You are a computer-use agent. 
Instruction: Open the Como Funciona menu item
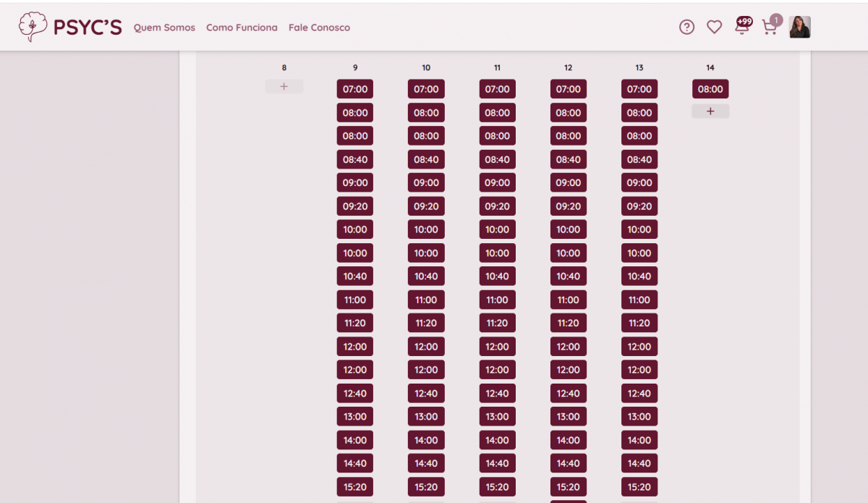coord(242,28)
